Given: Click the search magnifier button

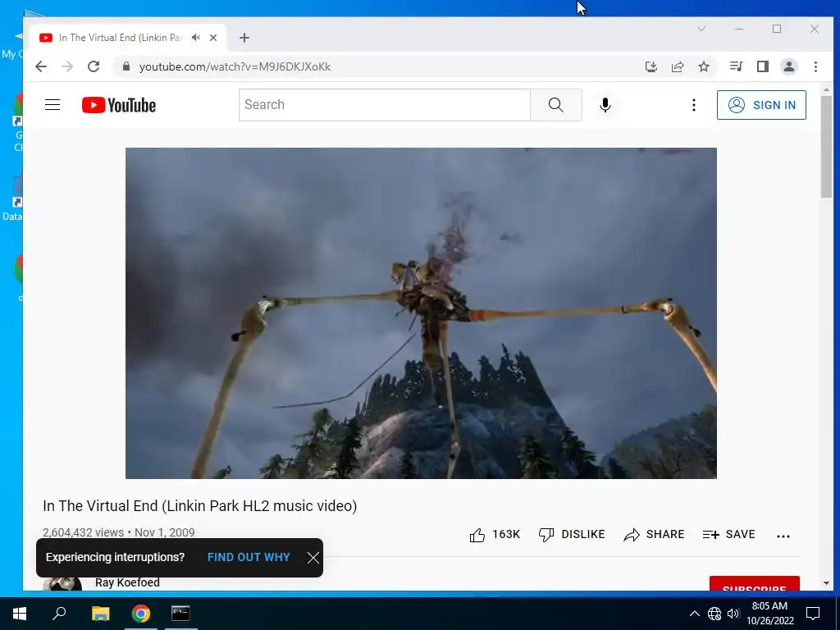Looking at the screenshot, I should tap(555, 105).
